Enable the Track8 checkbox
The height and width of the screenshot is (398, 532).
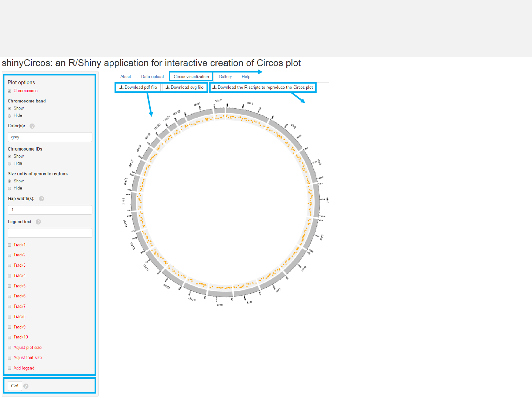10,317
